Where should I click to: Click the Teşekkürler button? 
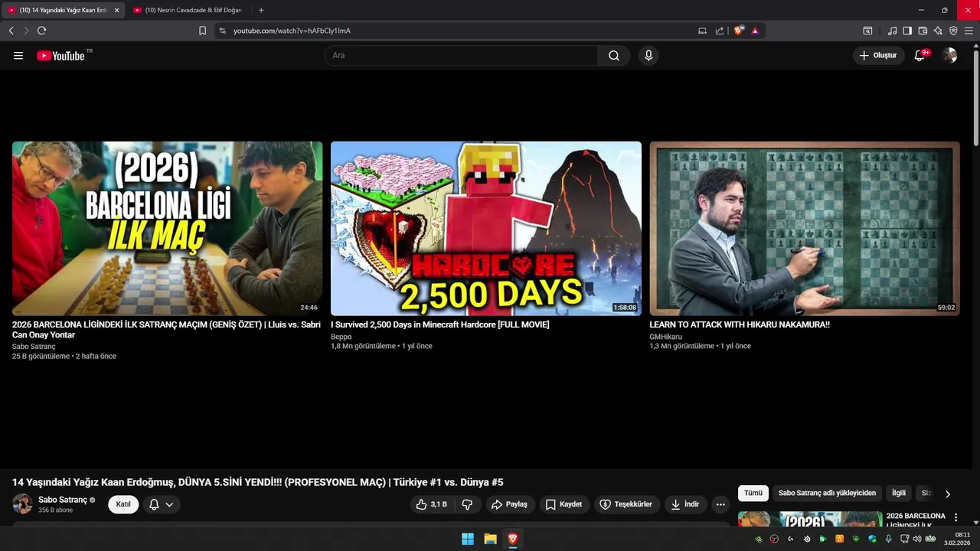[x=626, y=504]
